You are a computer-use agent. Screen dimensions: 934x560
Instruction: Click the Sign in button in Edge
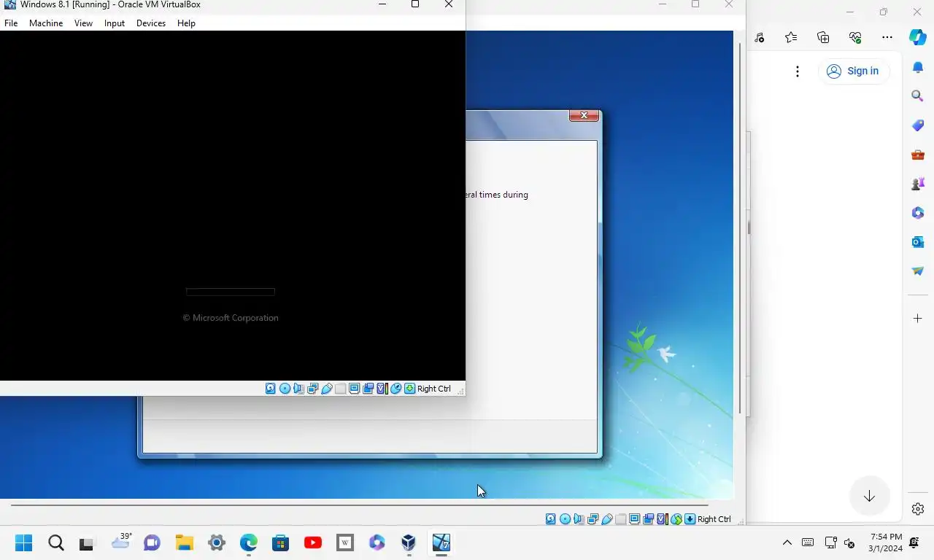point(853,71)
